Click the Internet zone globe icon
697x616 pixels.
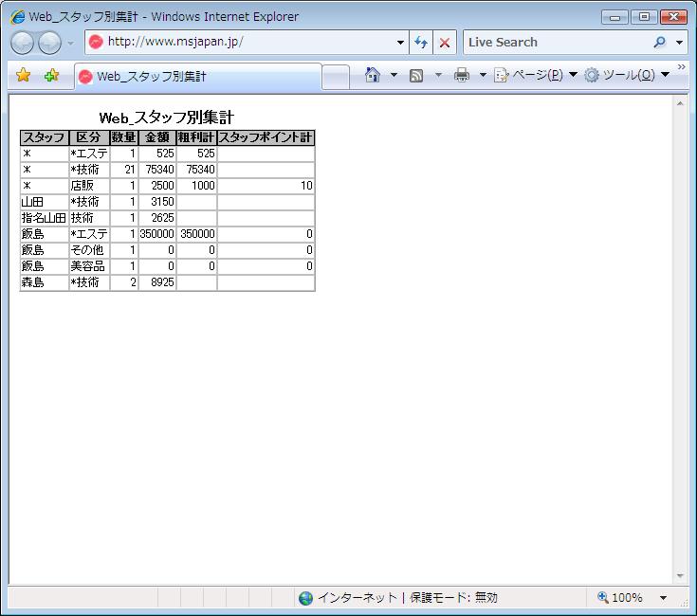coord(305,598)
